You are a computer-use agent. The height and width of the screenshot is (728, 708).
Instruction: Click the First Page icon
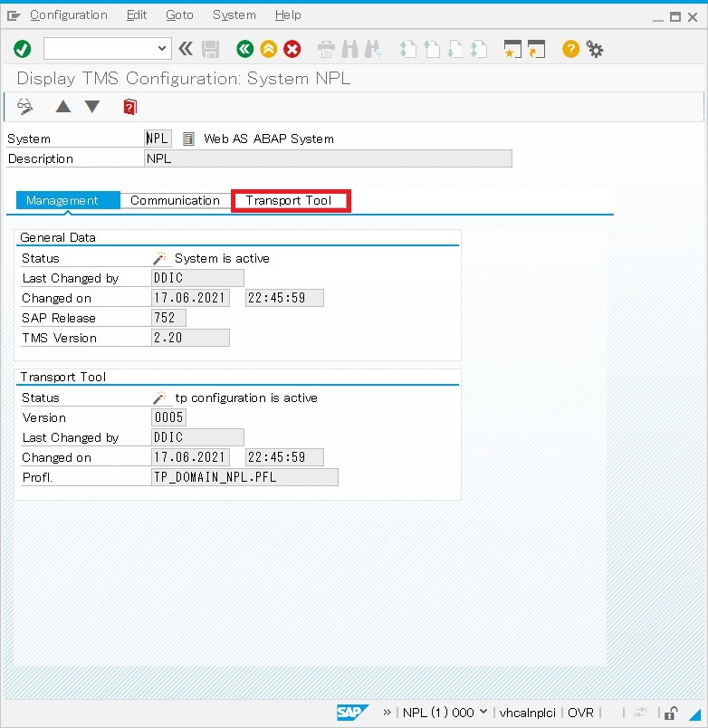[x=408, y=49]
